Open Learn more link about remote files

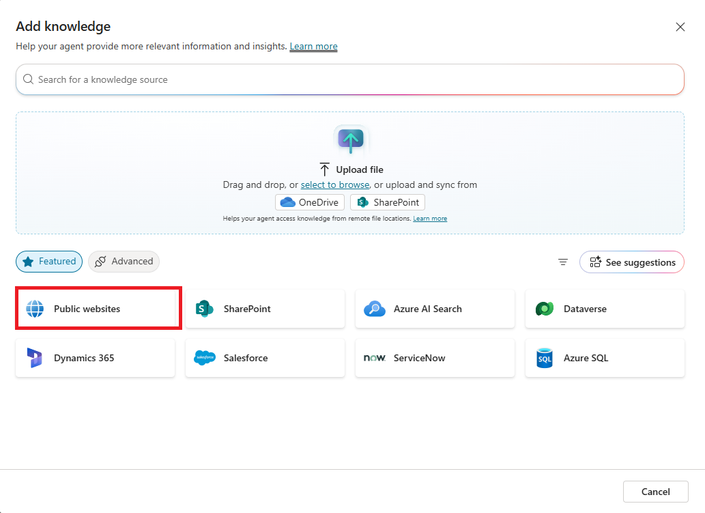pyautogui.click(x=430, y=219)
